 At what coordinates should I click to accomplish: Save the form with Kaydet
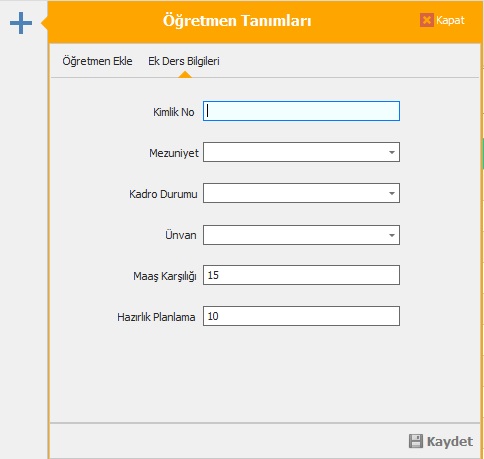pyautogui.click(x=450, y=441)
